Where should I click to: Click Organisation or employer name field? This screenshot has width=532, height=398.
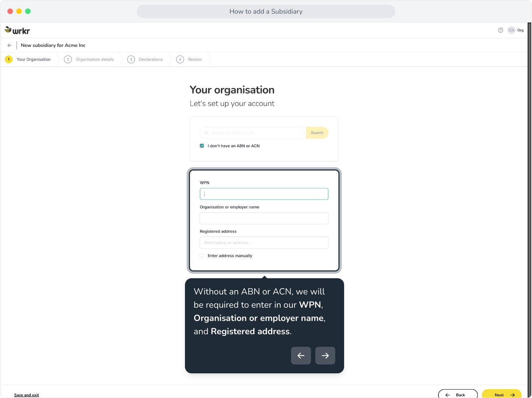[x=264, y=218]
